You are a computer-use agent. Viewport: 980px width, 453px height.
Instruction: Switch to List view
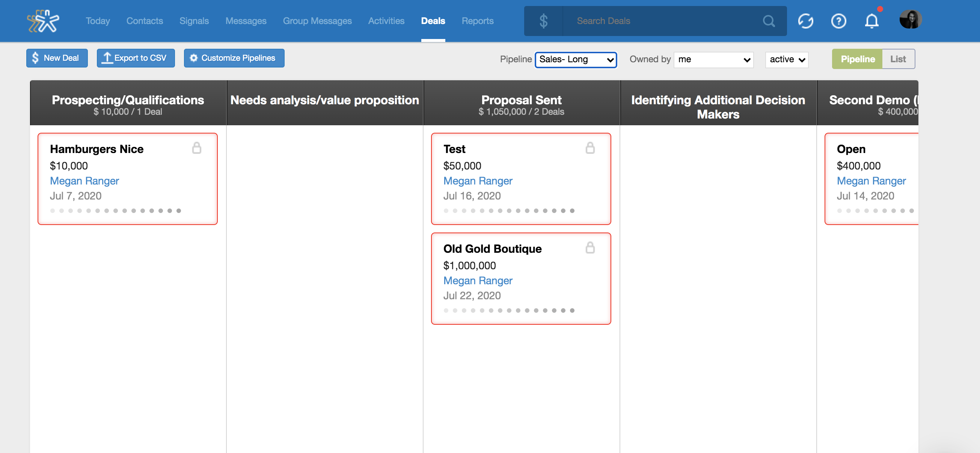pyautogui.click(x=898, y=59)
